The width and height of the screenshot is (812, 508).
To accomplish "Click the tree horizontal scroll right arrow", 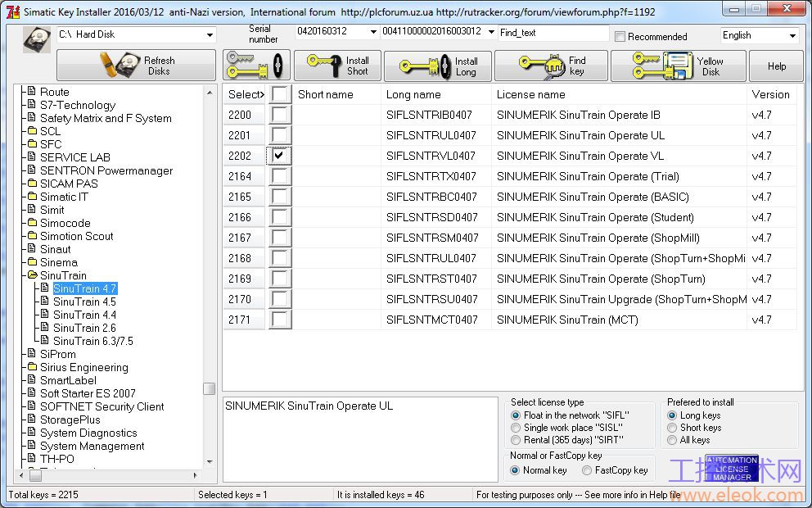I will pos(196,475).
